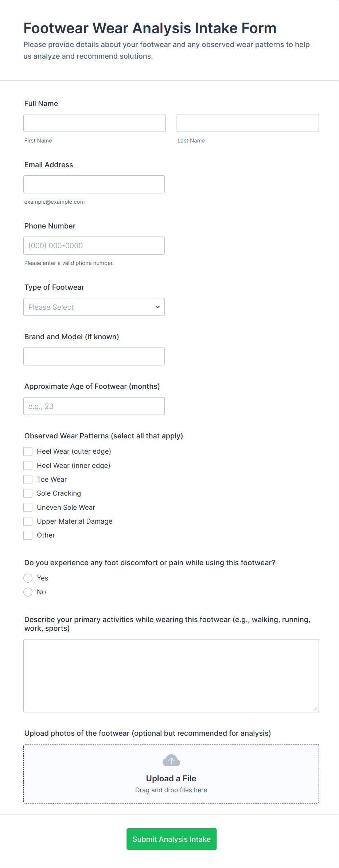This screenshot has width=339, height=868.
Task: Enable the Toe Wear checkbox
Action: [28, 479]
